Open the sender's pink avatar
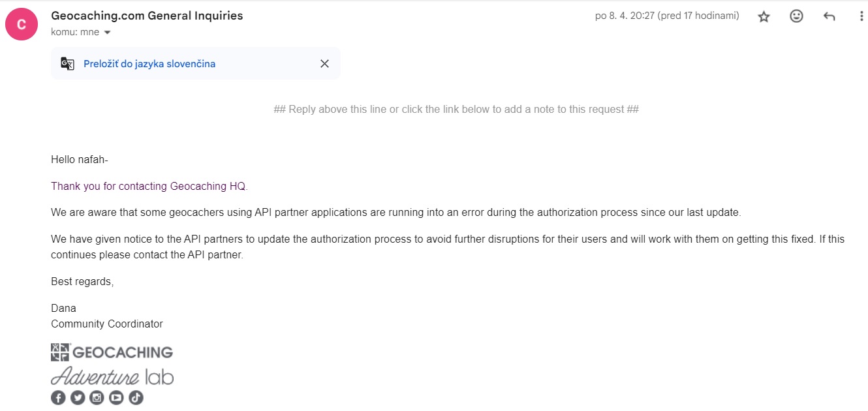868x411 pixels. 22,24
